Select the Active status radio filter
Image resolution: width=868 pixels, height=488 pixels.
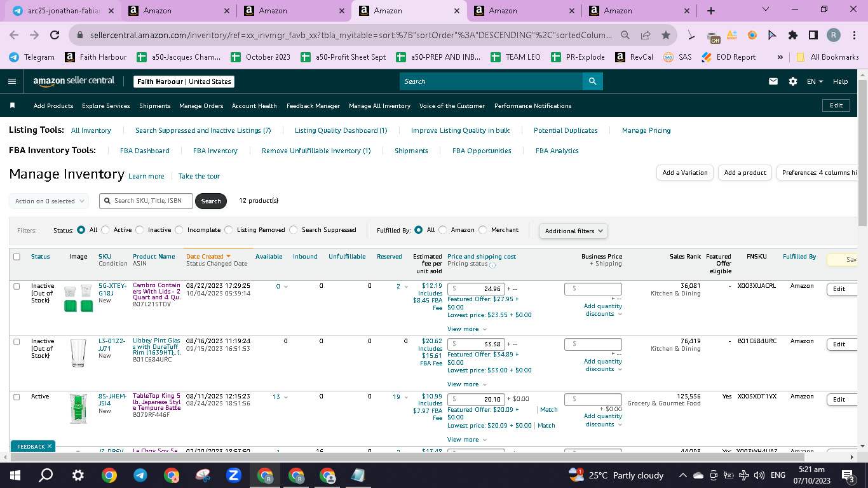pos(105,230)
